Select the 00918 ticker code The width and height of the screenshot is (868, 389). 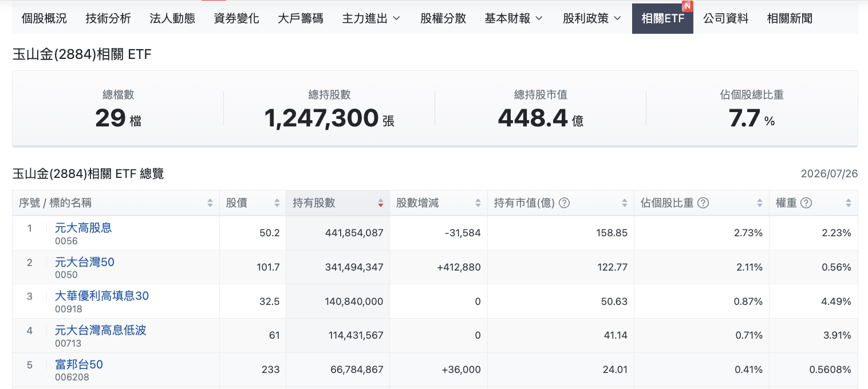69,309
